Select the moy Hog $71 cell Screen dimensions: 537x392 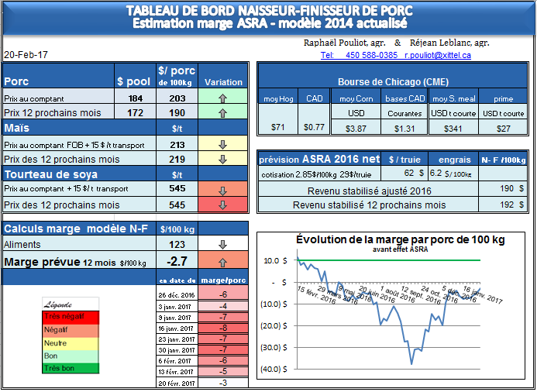point(279,127)
